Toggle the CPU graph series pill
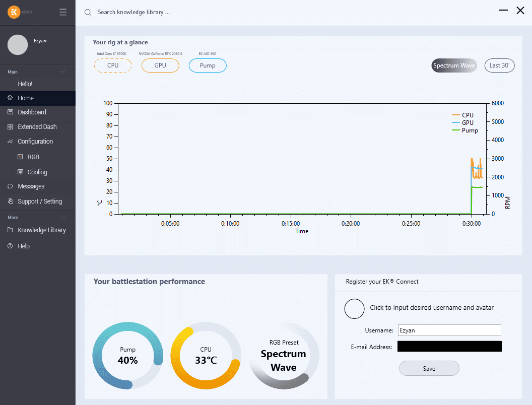The width and height of the screenshot is (532, 405). tap(113, 65)
